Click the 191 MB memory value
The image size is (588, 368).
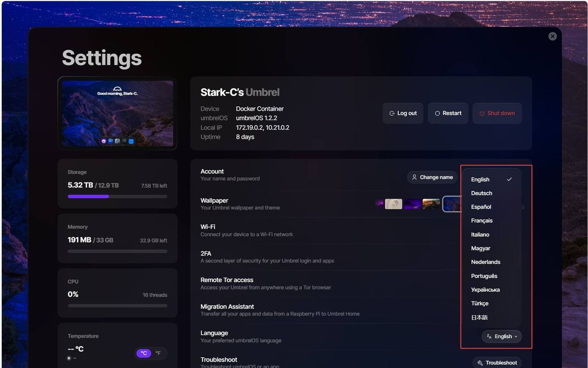(79, 240)
